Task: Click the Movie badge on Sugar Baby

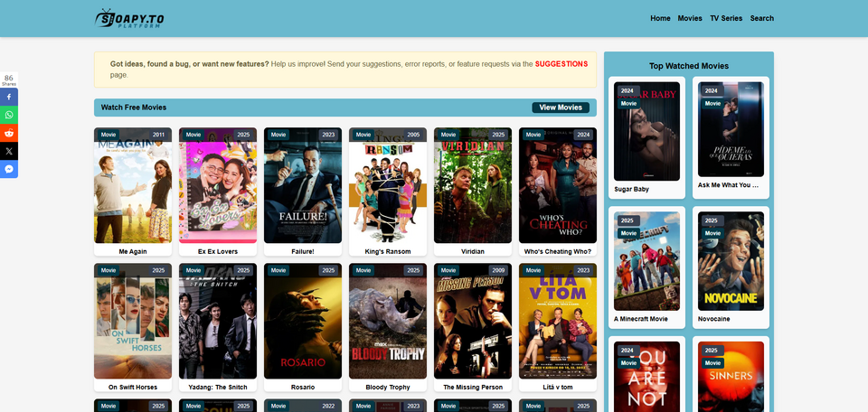Action: (628, 103)
